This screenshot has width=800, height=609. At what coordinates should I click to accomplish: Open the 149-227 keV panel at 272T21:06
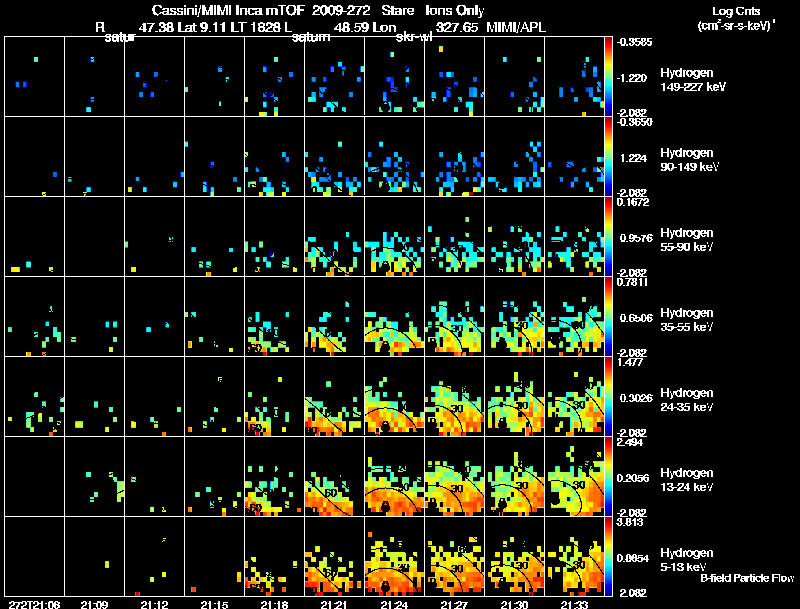tap(34, 76)
